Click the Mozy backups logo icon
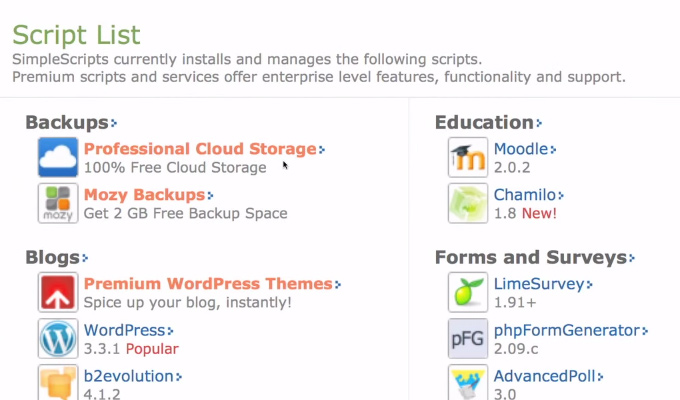This screenshot has height=400, width=680. pyautogui.click(x=58, y=203)
